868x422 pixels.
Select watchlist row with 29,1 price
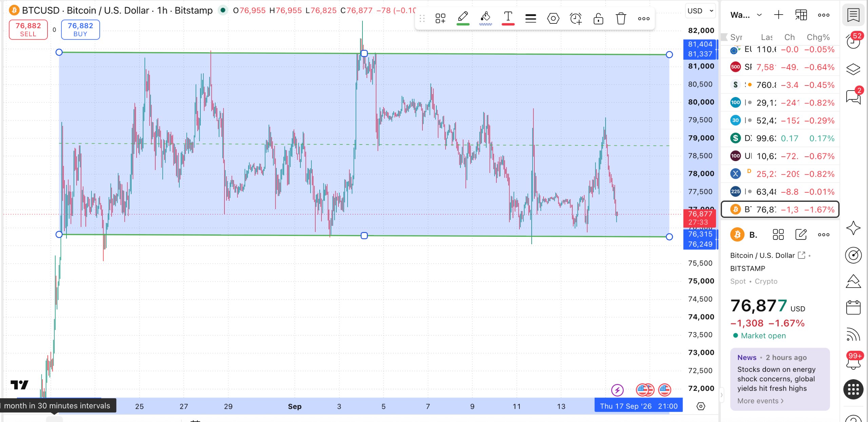point(780,102)
